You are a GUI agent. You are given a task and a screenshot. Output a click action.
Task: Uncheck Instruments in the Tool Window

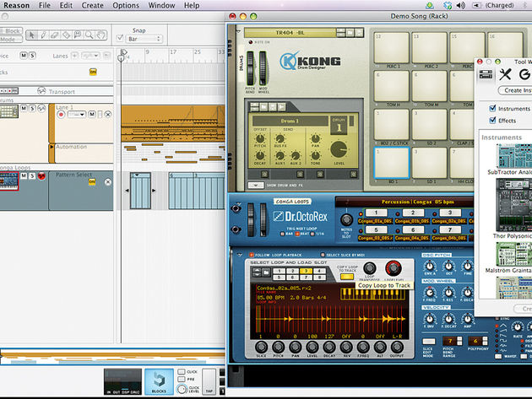point(492,108)
